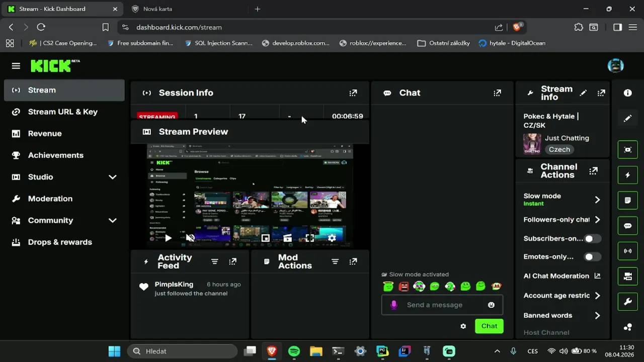Open Followers-only chat options chevron
The image size is (644, 362).
click(x=597, y=220)
